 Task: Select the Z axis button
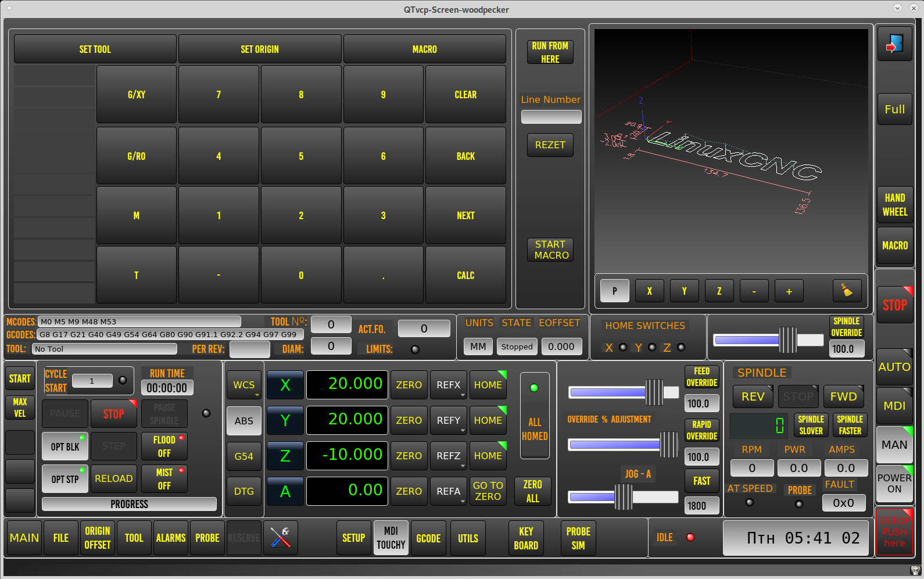coord(285,456)
